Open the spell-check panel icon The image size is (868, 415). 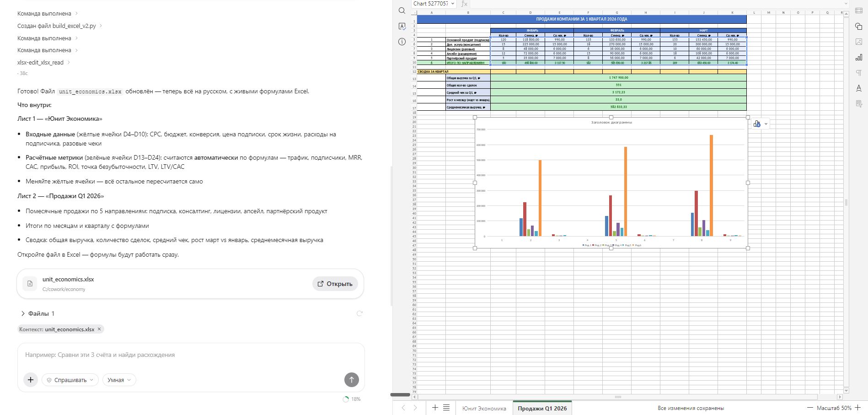tap(402, 26)
